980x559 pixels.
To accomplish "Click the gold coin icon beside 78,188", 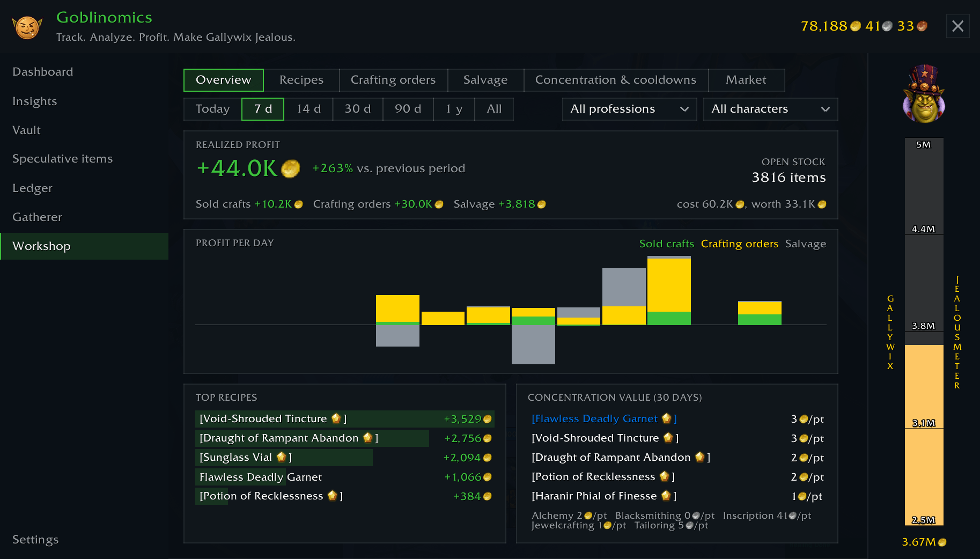I will click(856, 26).
